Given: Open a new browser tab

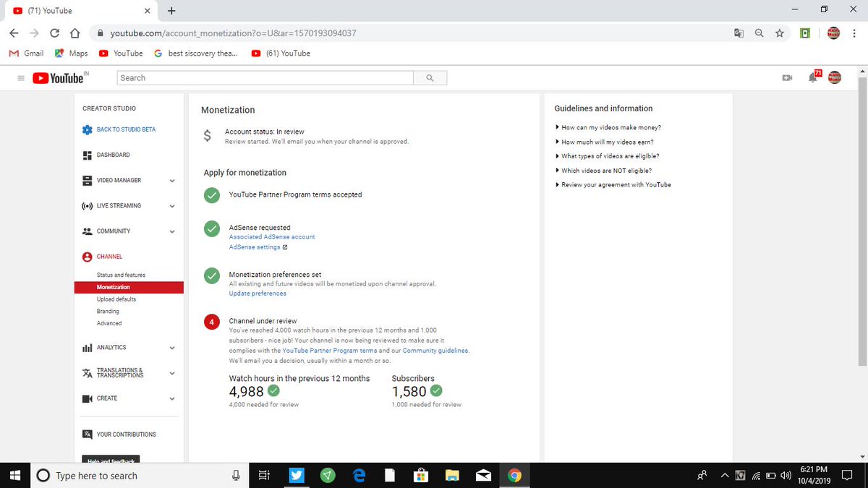Looking at the screenshot, I should 171,11.
